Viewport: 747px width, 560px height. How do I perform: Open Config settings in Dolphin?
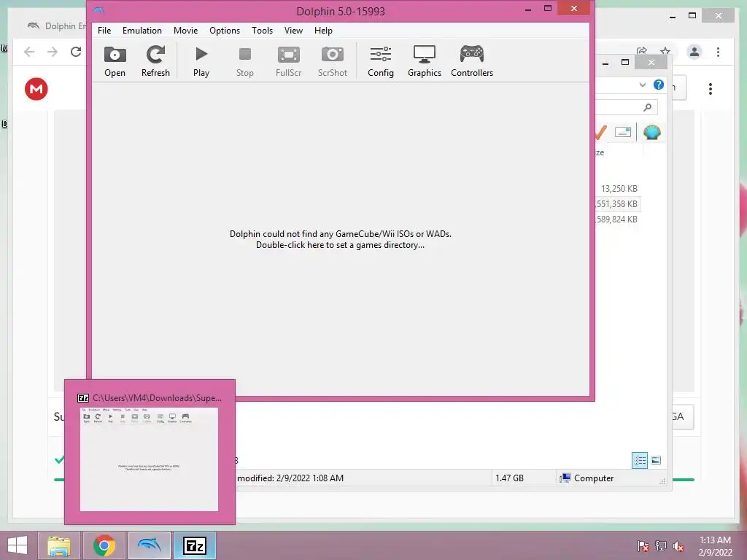[x=381, y=61]
